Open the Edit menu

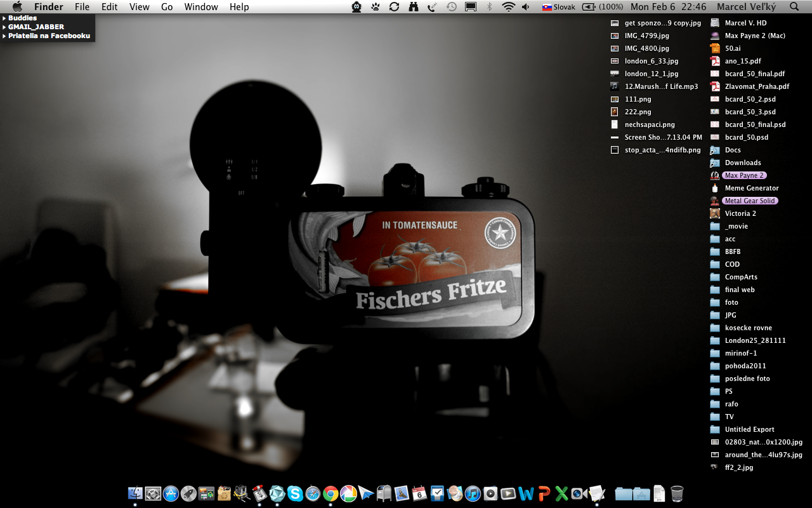(x=110, y=7)
